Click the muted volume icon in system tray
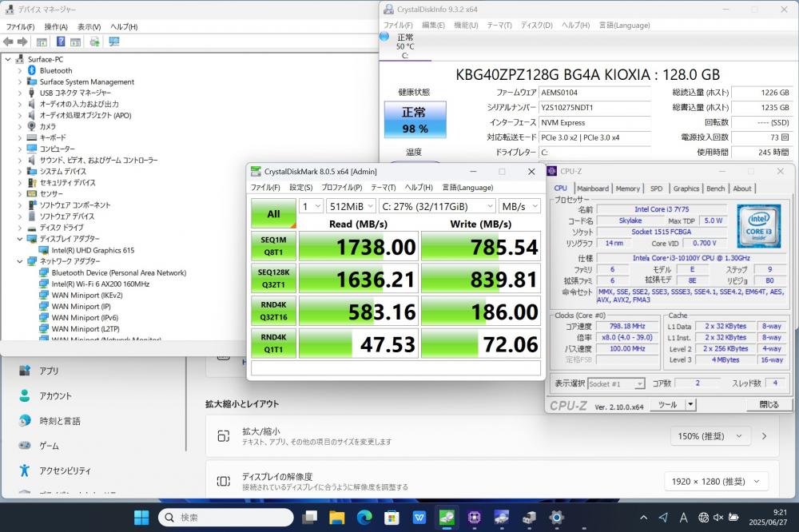Viewport: 799px width, 532px height. 718,518
